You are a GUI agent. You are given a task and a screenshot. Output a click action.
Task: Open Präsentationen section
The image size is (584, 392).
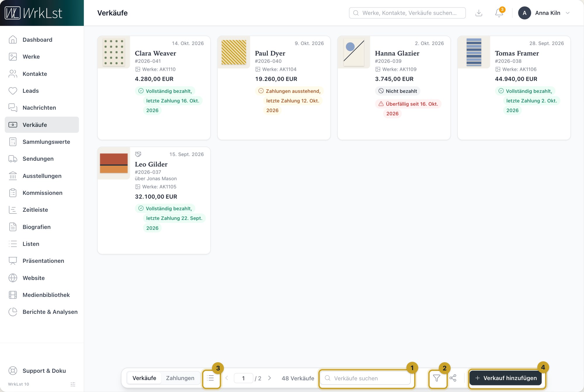tap(42, 261)
